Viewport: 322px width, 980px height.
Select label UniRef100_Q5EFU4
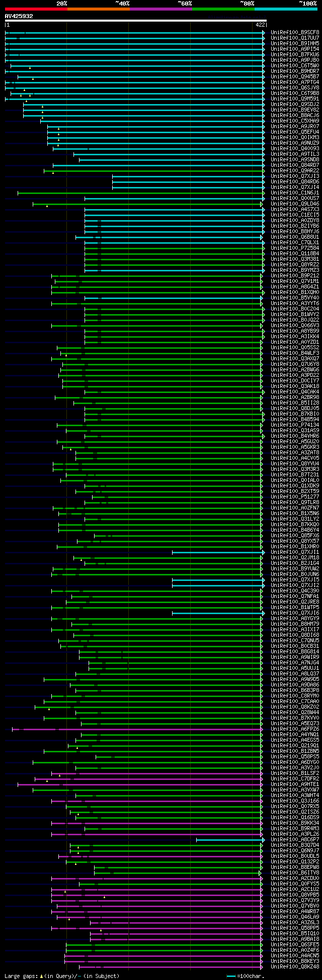295,132
